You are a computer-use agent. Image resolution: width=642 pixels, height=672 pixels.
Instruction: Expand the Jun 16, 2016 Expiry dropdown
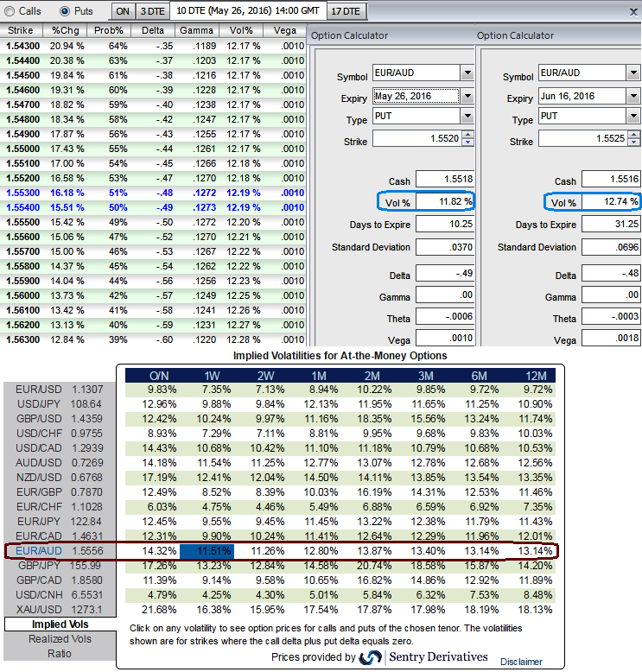tap(632, 96)
